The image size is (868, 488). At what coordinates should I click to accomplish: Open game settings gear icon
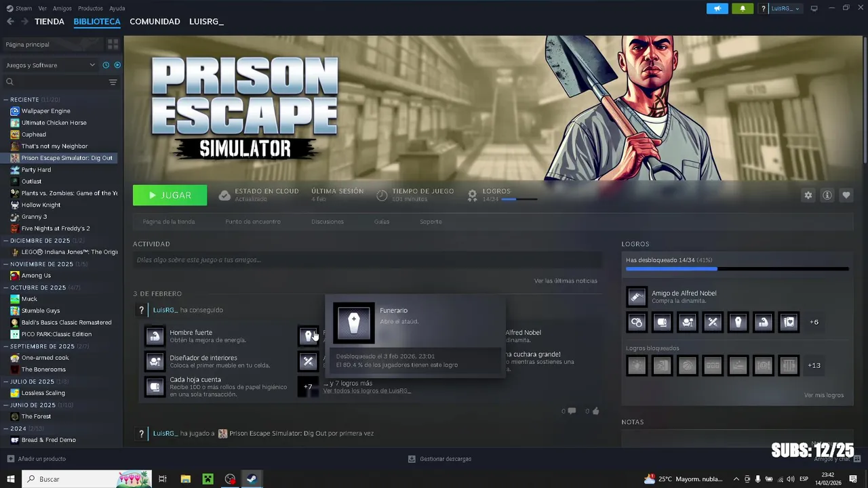pyautogui.click(x=808, y=195)
